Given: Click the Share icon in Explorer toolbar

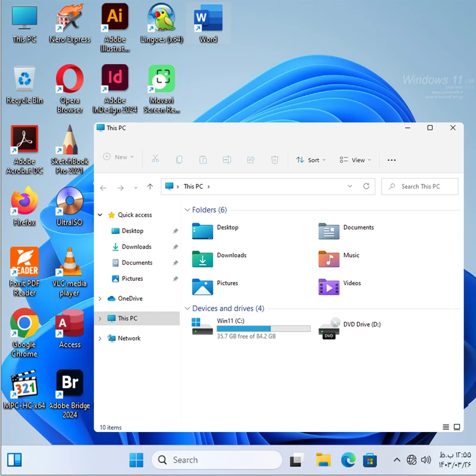Looking at the screenshot, I should click(250, 159).
